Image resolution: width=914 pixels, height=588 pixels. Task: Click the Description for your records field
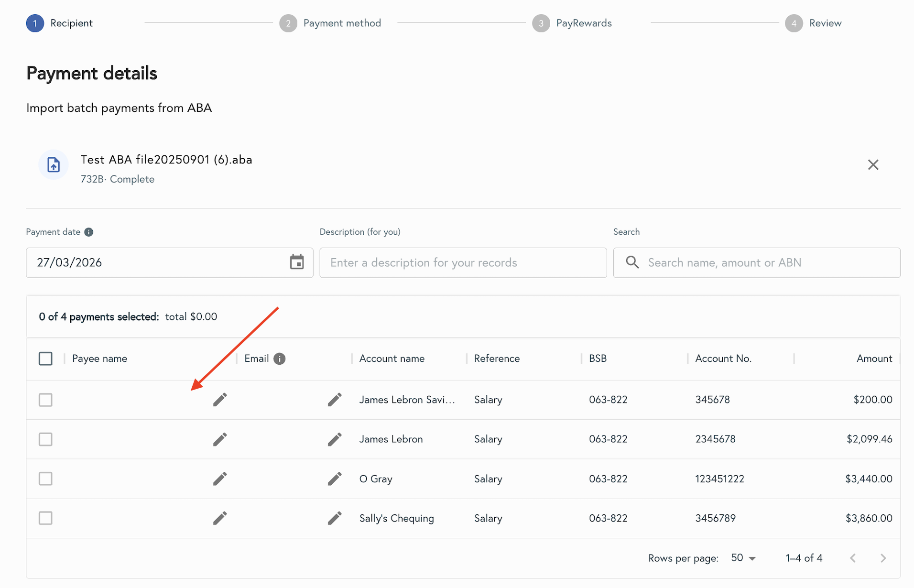pyautogui.click(x=463, y=262)
